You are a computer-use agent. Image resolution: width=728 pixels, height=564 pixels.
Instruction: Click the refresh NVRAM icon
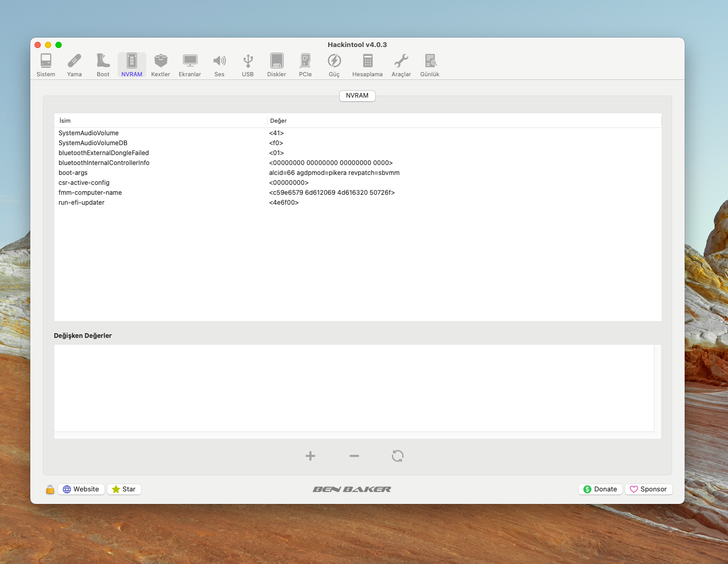398,456
